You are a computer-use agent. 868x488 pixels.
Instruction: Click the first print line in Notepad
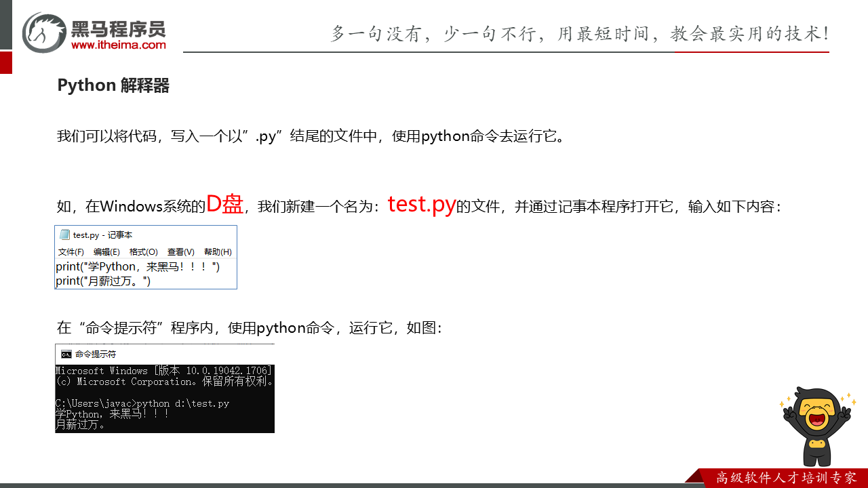point(138,267)
